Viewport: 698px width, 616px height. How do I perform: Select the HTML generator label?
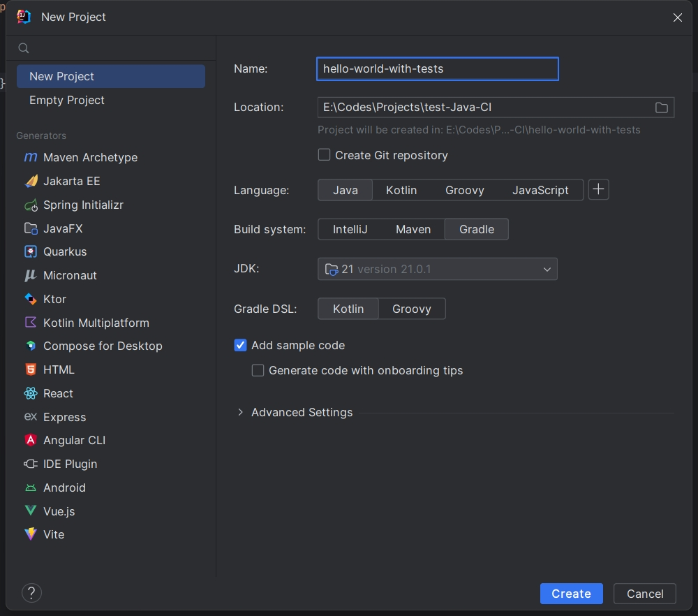(59, 369)
